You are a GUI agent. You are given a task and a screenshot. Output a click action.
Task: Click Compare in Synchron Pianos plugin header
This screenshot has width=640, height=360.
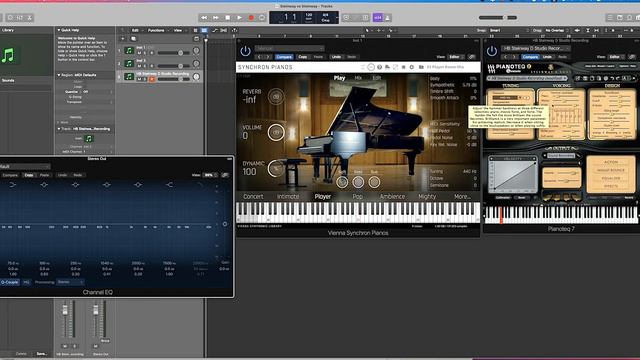point(284,57)
